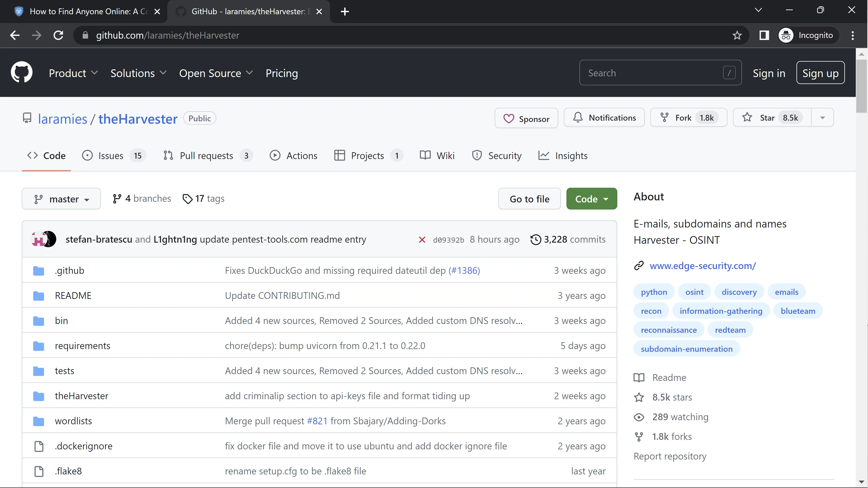Open the Pull requests tab

click(206, 156)
